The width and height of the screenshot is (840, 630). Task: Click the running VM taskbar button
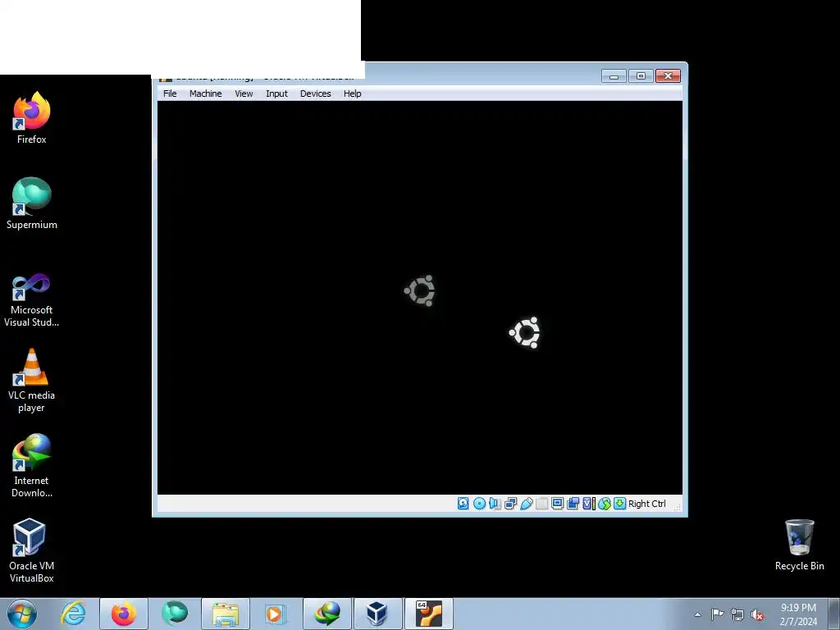428,614
